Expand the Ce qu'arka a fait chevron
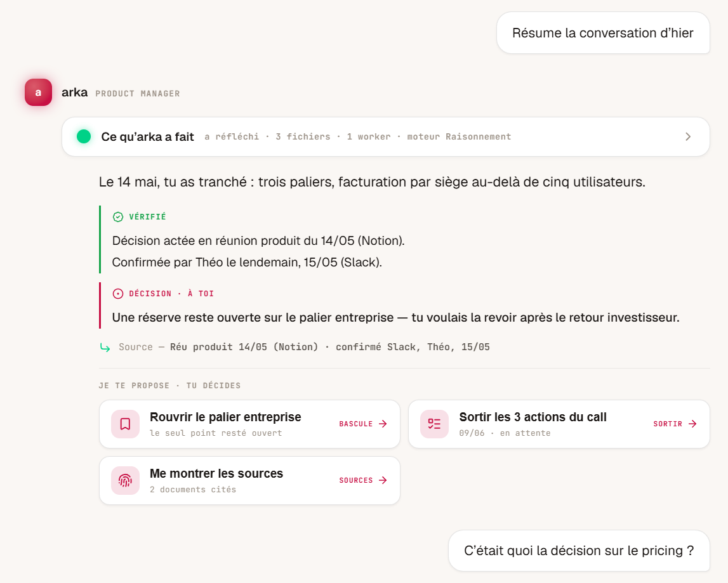Image resolution: width=728 pixels, height=583 pixels. pyautogui.click(x=688, y=136)
